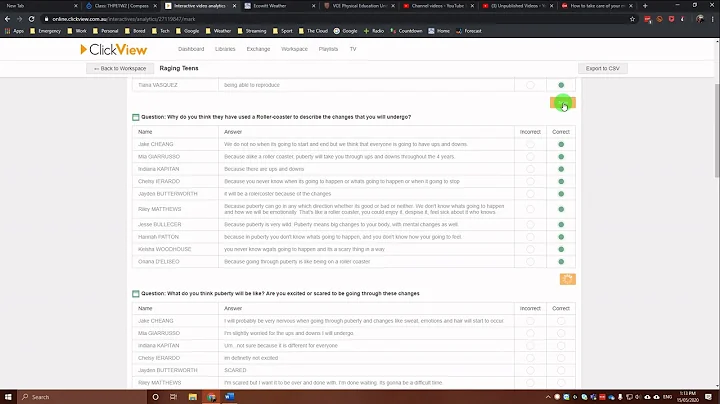The height and width of the screenshot is (404, 720).
Task: Click the browser address bar URL
Action: pyautogui.click(x=124, y=19)
